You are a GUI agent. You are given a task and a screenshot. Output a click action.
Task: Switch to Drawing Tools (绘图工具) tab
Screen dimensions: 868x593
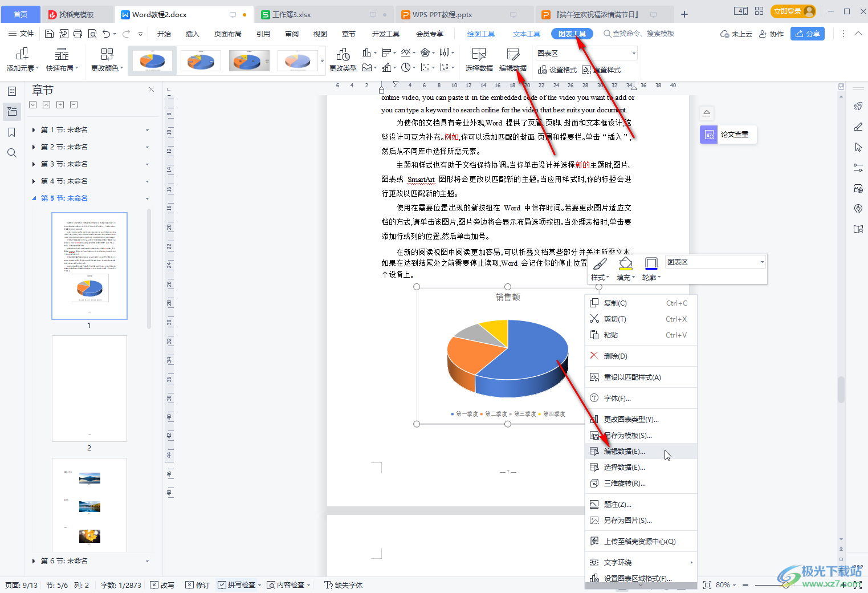pos(481,34)
